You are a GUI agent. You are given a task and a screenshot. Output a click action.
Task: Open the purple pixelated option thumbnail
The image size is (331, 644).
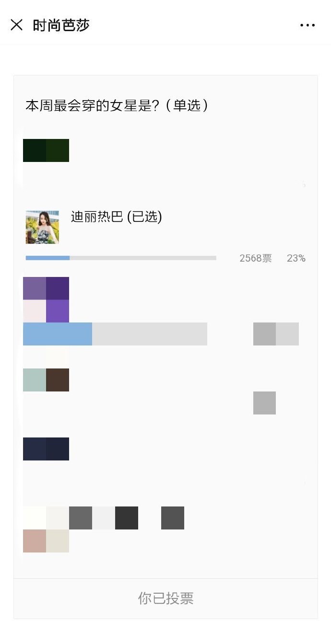[46, 299]
